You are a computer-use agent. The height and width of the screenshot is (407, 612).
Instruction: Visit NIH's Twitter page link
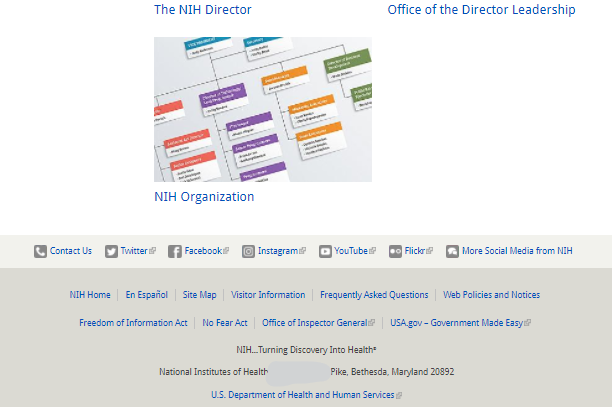[x=134, y=251]
